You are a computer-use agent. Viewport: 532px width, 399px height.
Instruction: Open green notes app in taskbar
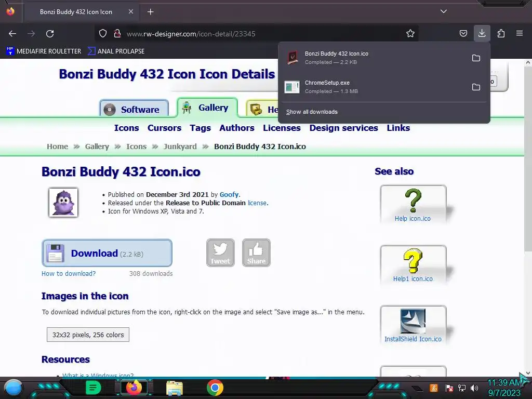[x=93, y=388]
